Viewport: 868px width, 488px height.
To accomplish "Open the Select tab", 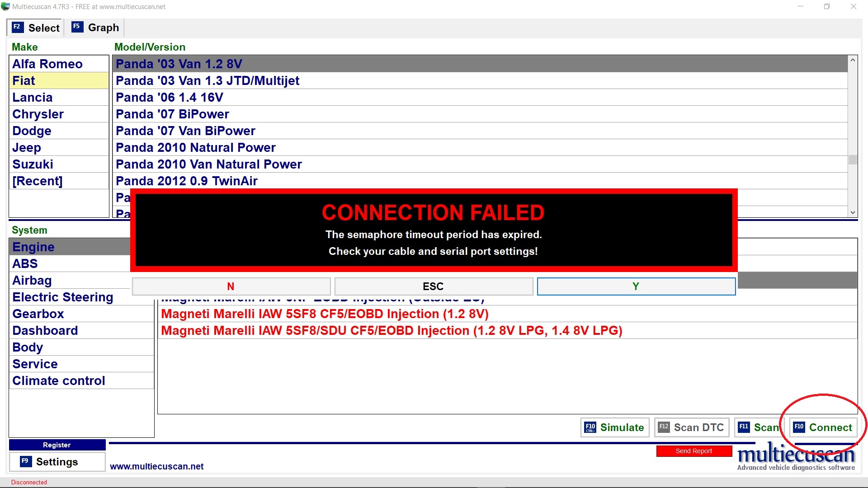I will [35, 28].
